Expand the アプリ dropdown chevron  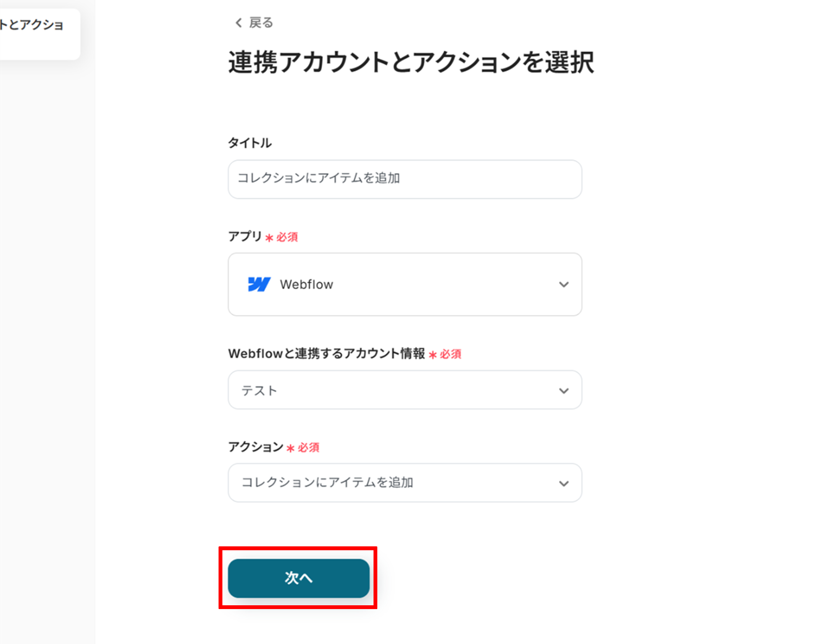coord(563,285)
